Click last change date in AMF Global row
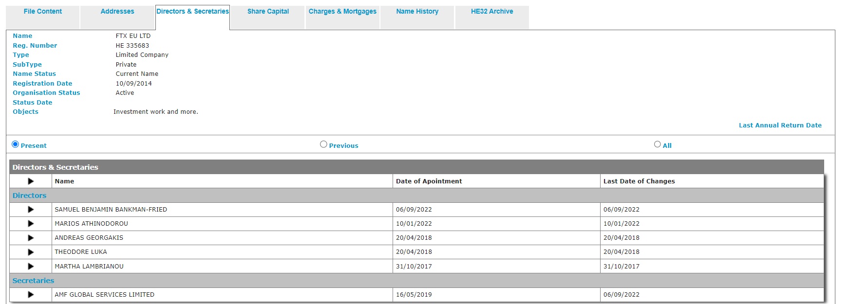 coord(621,295)
